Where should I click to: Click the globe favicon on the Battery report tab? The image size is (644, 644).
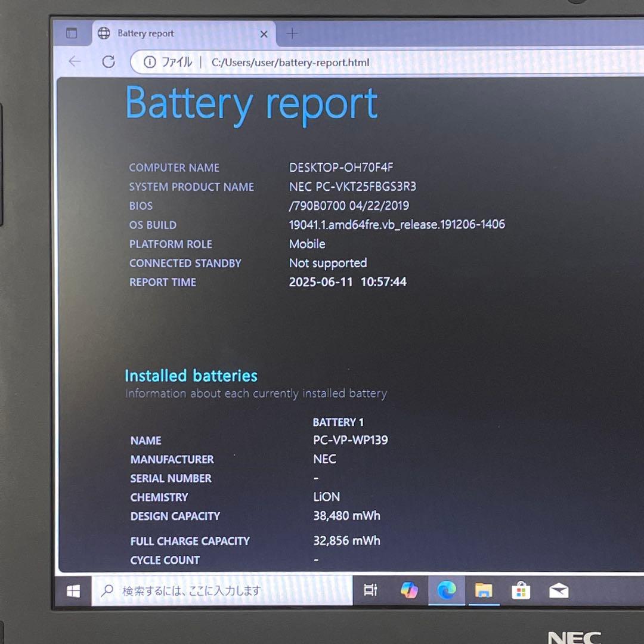[x=105, y=34]
